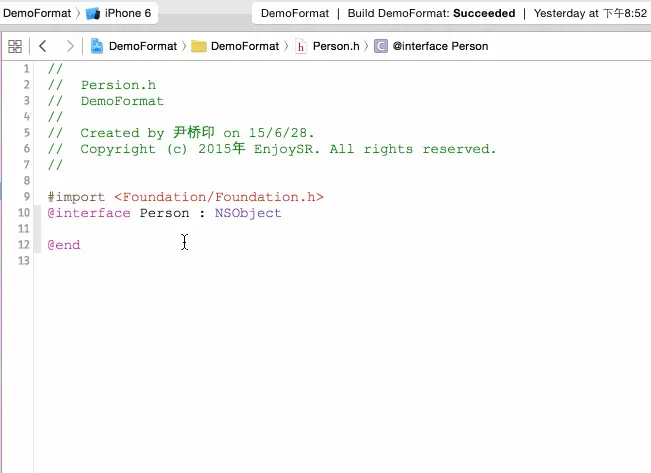Click line number 10 in the gutter
Screen dimensions: 651x473
point(24,213)
